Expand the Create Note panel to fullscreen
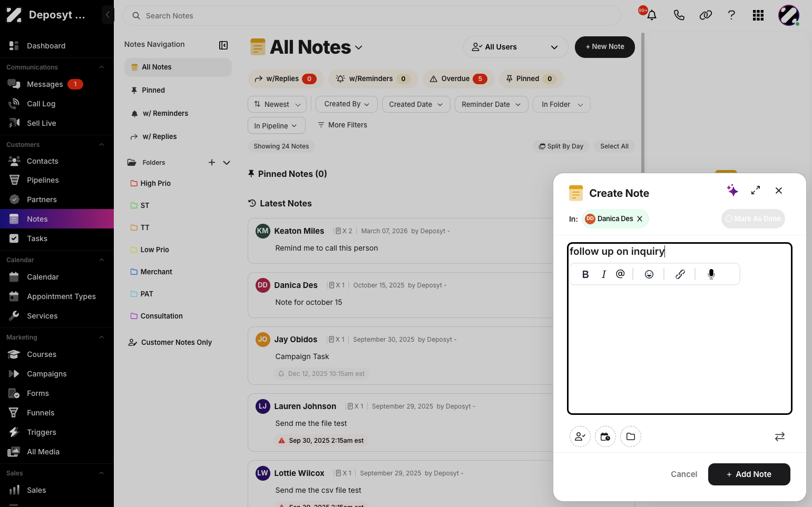The image size is (812, 507). click(x=756, y=190)
